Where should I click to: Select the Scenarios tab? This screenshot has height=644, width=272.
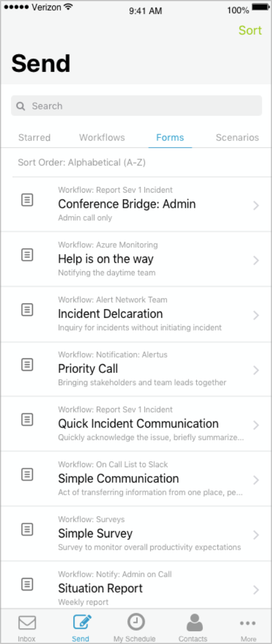point(237,138)
